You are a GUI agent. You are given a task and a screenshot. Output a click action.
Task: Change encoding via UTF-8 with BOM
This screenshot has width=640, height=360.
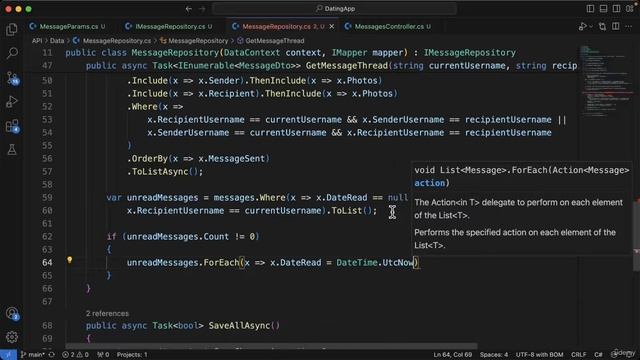[539, 355]
